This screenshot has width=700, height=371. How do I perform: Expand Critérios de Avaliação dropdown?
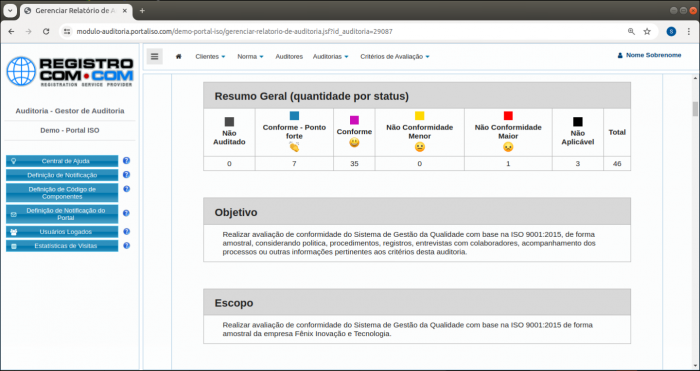[x=395, y=57]
